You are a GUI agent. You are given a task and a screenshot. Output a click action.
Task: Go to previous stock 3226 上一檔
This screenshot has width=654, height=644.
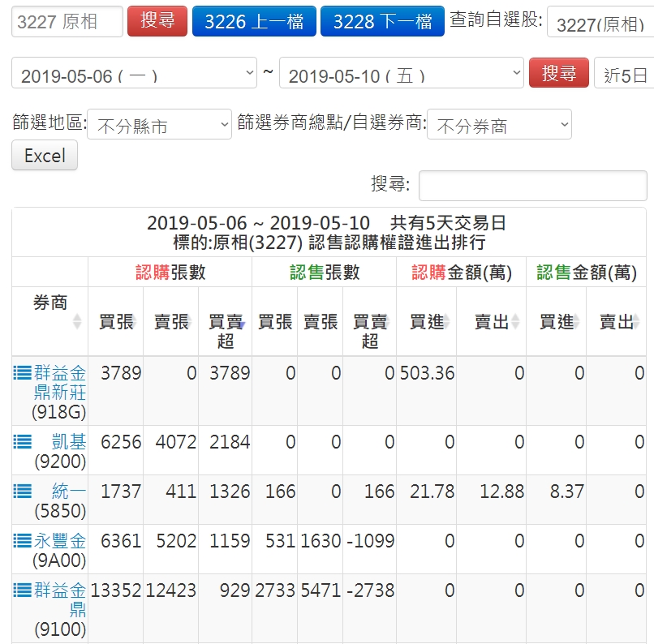tap(254, 22)
